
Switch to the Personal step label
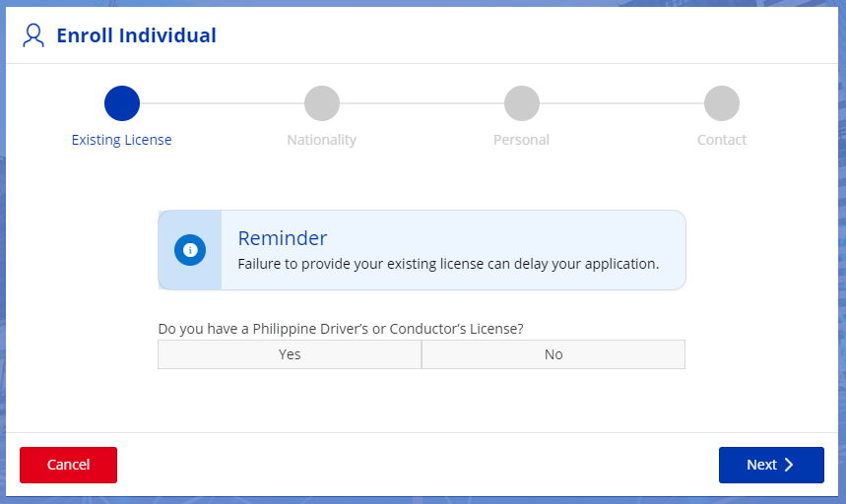coord(522,140)
